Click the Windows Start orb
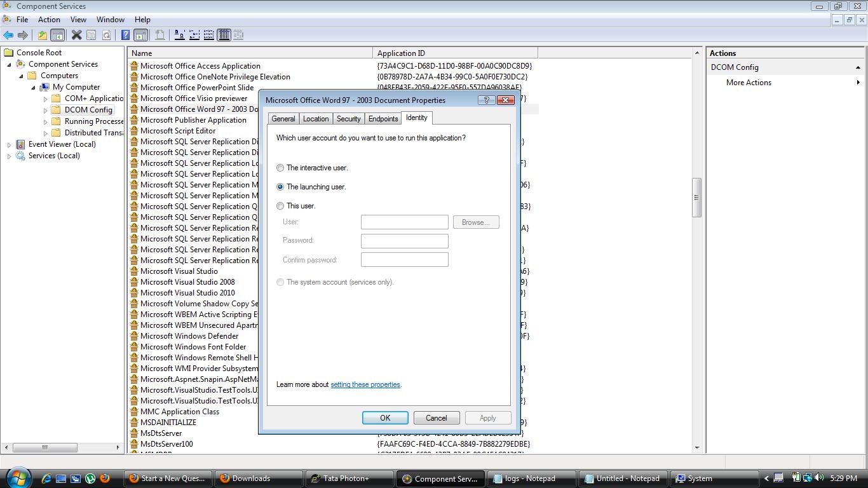 point(17,478)
